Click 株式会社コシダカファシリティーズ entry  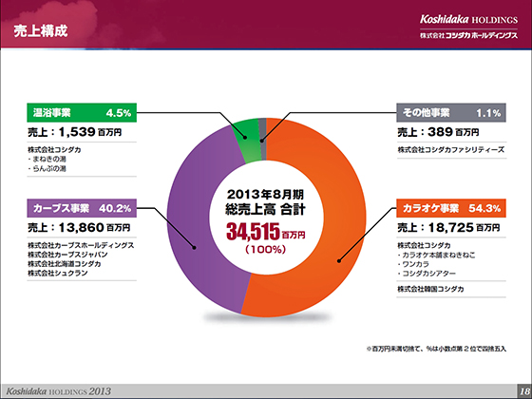451,150
